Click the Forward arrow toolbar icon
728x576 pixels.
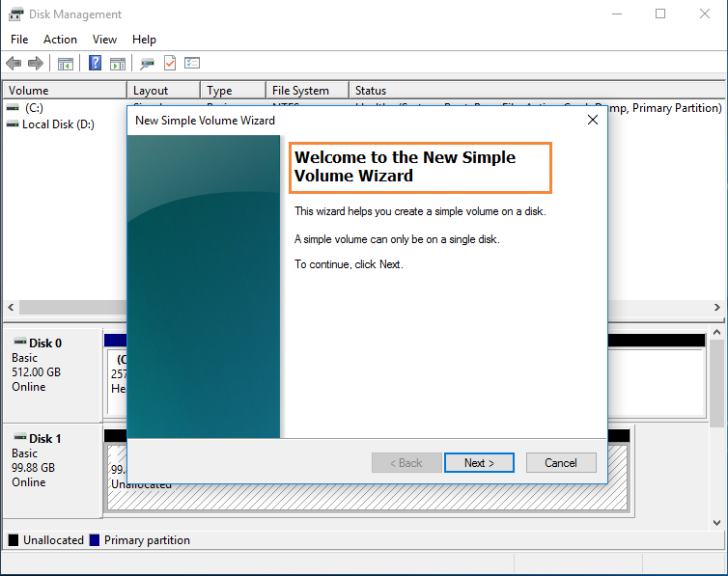tap(36, 63)
